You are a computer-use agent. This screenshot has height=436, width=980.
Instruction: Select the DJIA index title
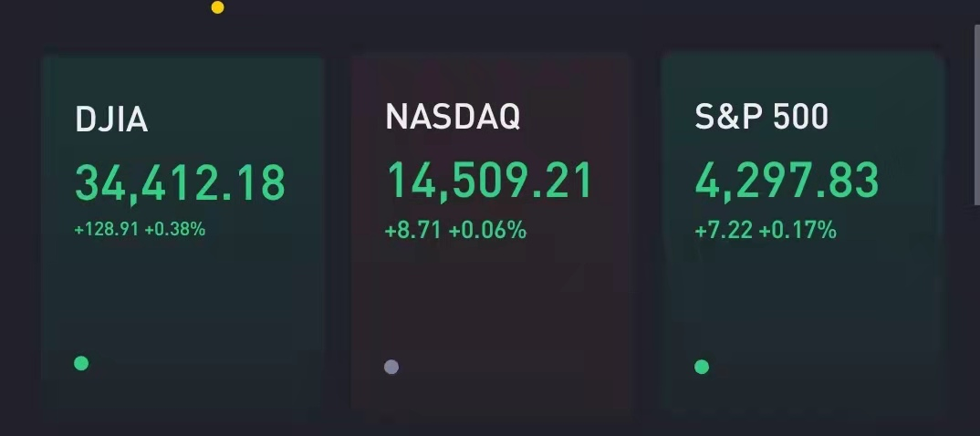click(111, 119)
